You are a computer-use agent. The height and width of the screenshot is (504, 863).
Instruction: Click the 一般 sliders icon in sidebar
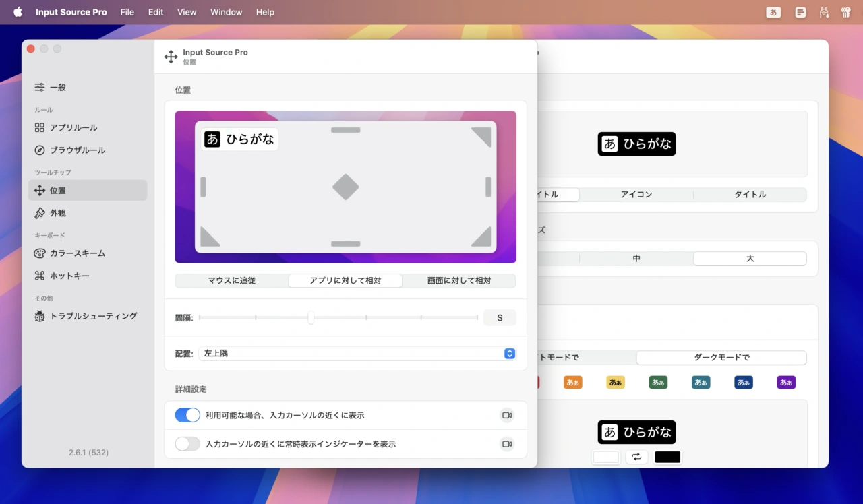coord(40,87)
